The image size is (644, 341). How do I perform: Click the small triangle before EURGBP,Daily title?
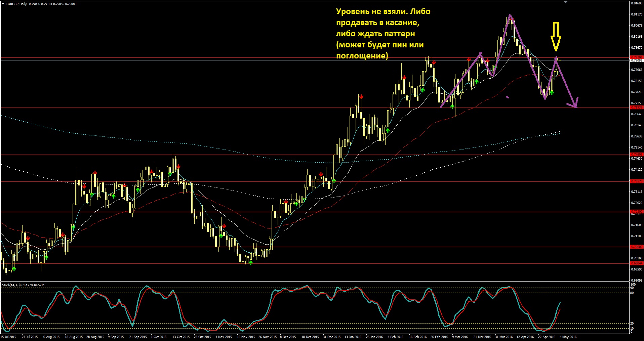[x=3, y=4]
